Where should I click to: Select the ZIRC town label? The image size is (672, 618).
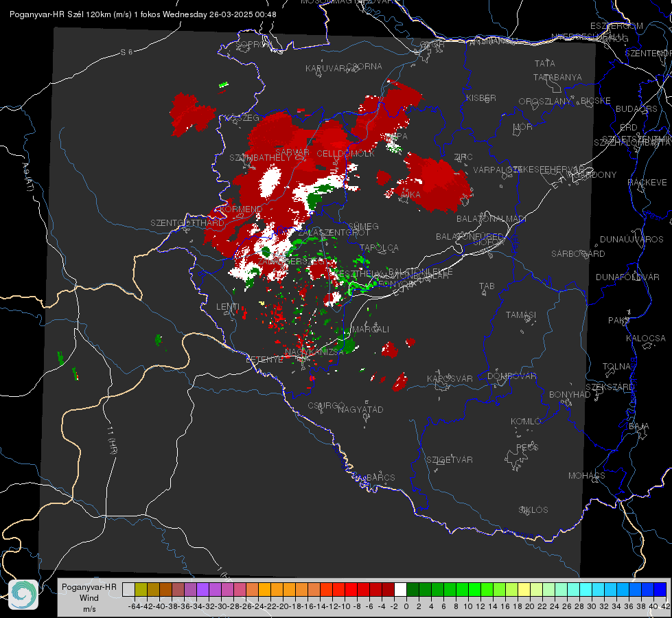point(463,157)
